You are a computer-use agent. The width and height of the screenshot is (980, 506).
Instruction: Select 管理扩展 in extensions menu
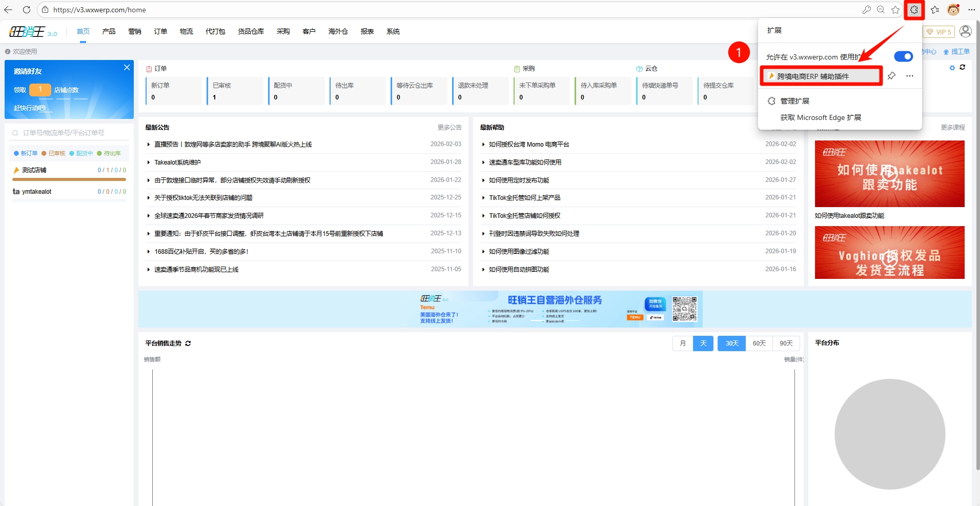click(794, 101)
